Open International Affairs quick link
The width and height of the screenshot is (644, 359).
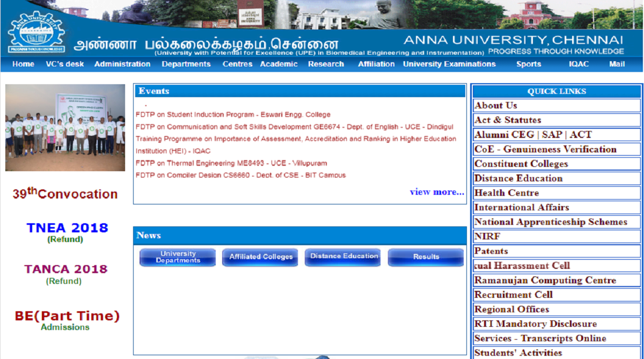[522, 207]
